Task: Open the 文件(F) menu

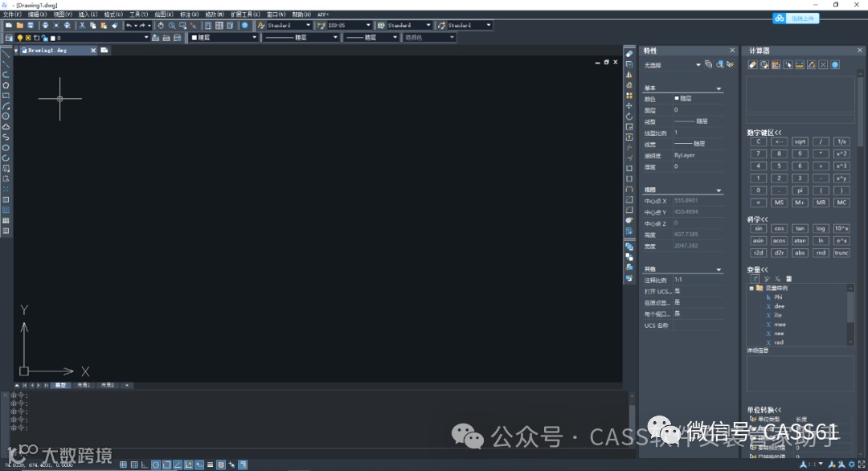Action: [x=12, y=14]
